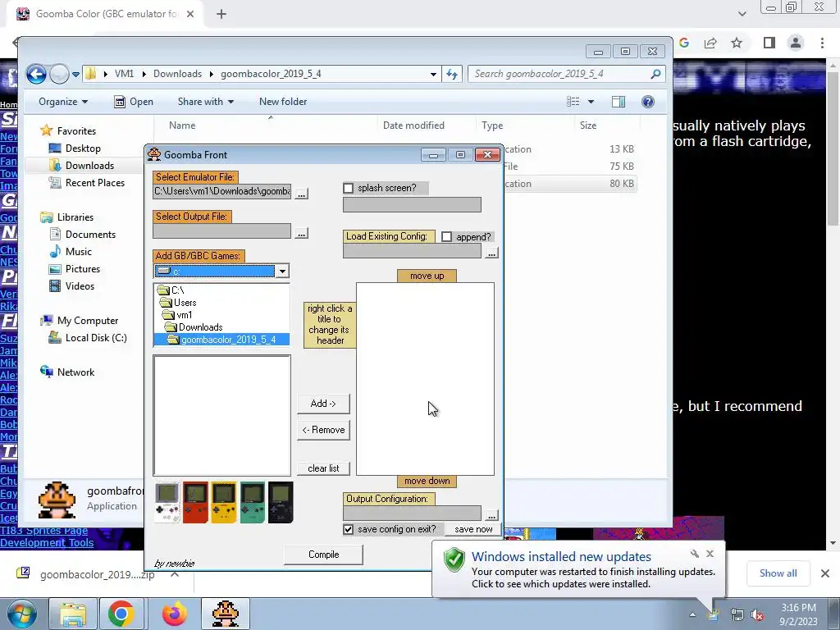
Task: Open Google Chrome from the taskbar
Action: [x=121, y=614]
